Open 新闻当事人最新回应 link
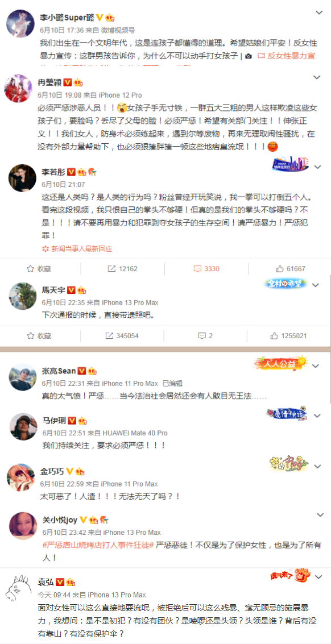The image size is (331, 644). tap(77, 248)
